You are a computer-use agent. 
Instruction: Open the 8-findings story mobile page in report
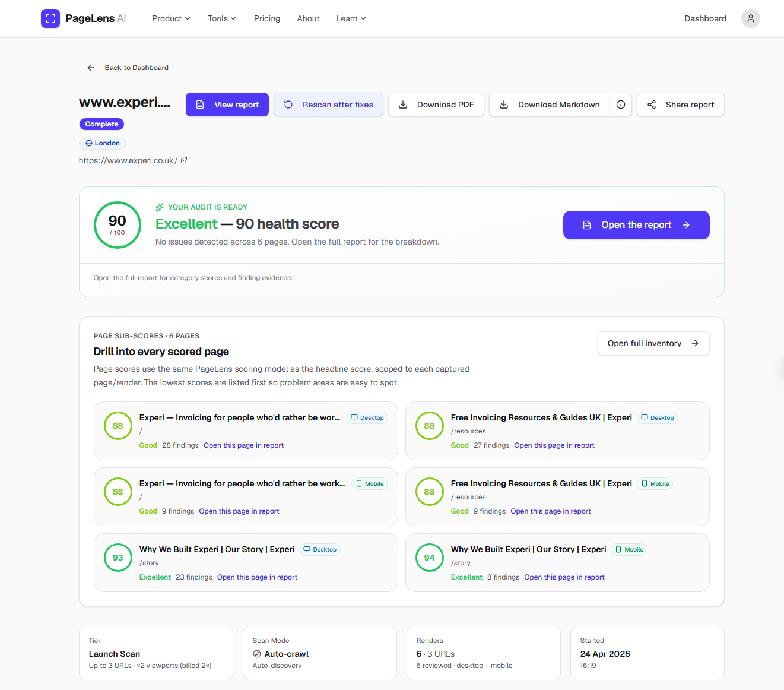pyautogui.click(x=564, y=577)
